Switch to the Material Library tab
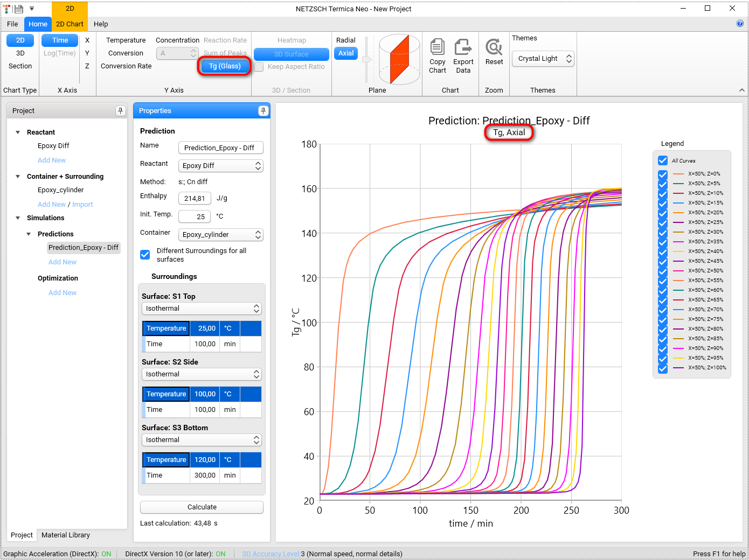 tap(66, 535)
